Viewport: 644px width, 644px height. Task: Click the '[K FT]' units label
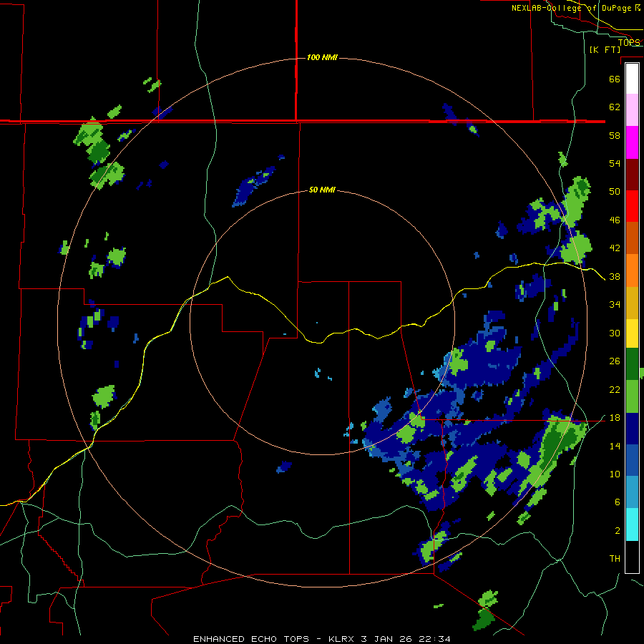(605, 49)
